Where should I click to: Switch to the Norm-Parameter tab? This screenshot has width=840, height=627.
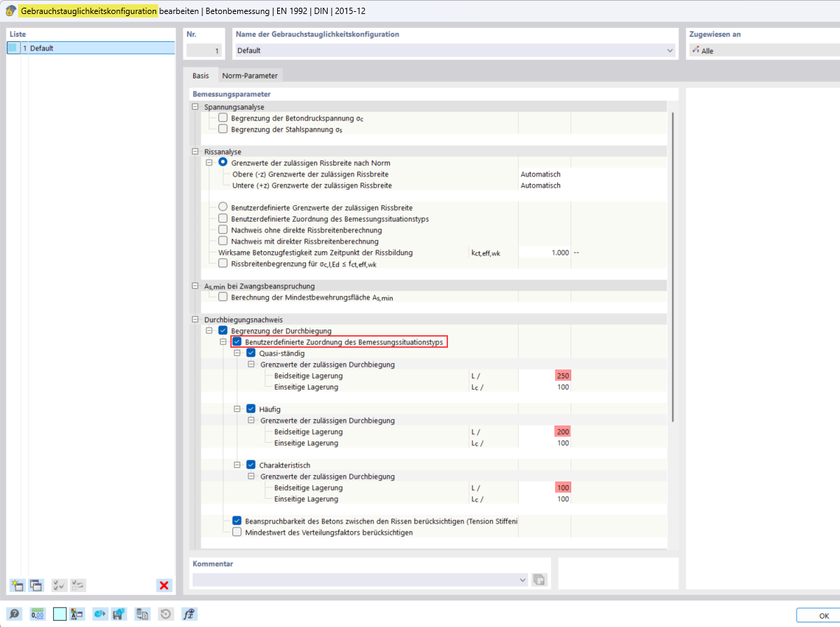pyautogui.click(x=250, y=76)
